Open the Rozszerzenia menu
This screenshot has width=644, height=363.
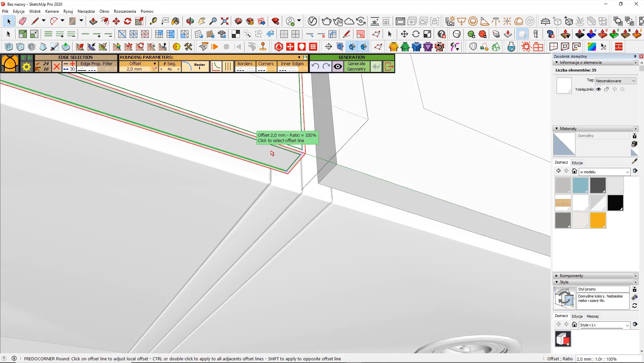(125, 11)
